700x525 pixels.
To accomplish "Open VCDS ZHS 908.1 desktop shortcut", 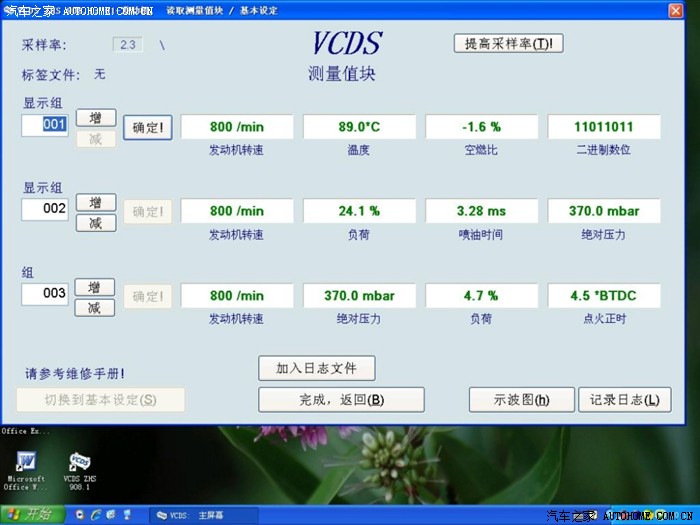I will pyautogui.click(x=81, y=462).
